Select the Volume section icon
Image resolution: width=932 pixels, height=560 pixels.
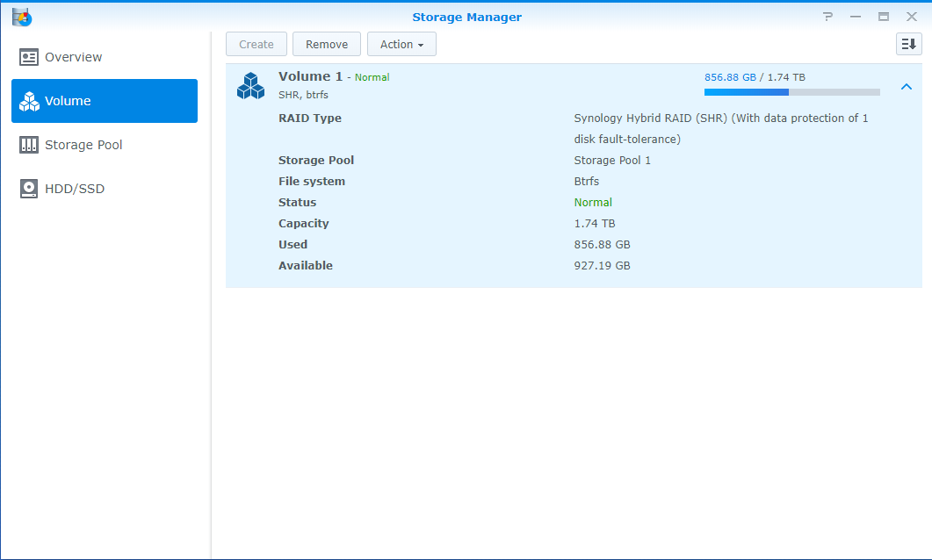tap(27, 100)
